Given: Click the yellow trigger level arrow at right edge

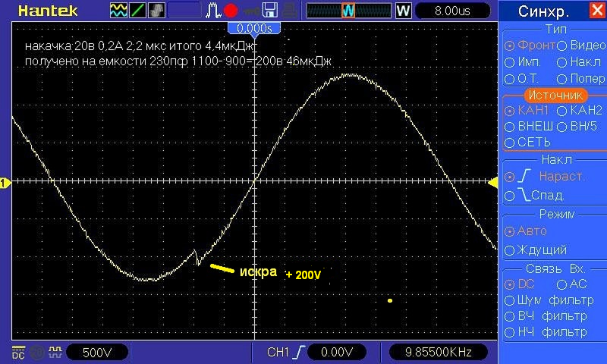Looking at the screenshot, I should (x=492, y=183).
